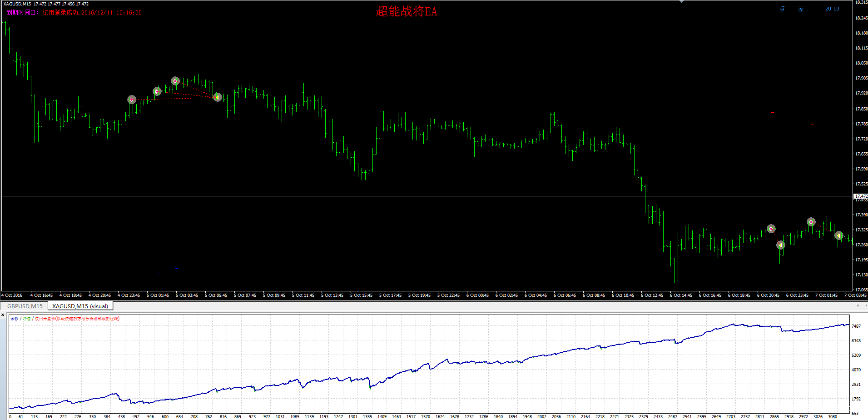Click the blue spread value 20.00
The width and height of the screenshot is (868, 420).
click(x=832, y=9)
